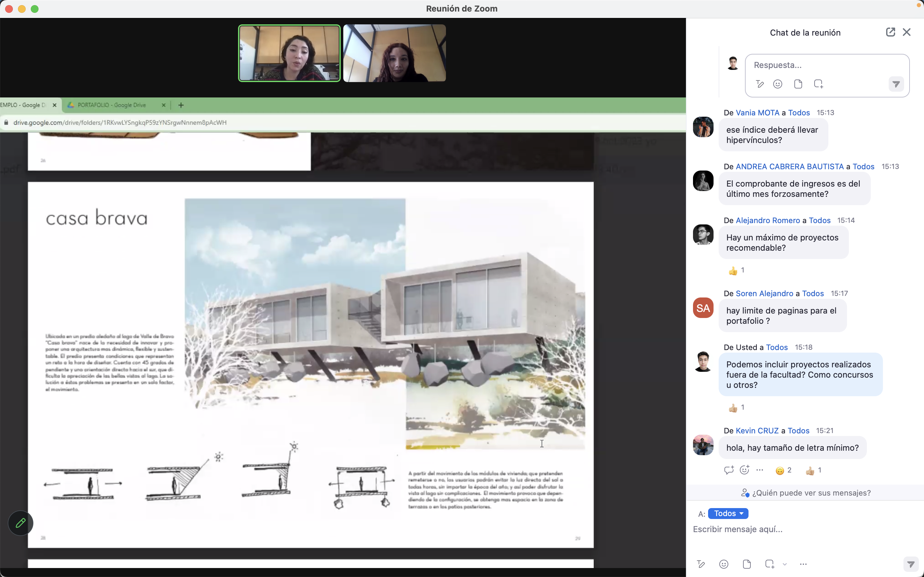This screenshot has height=577, width=924.
Task: Attach file in reply box
Action: pyautogui.click(x=798, y=84)
